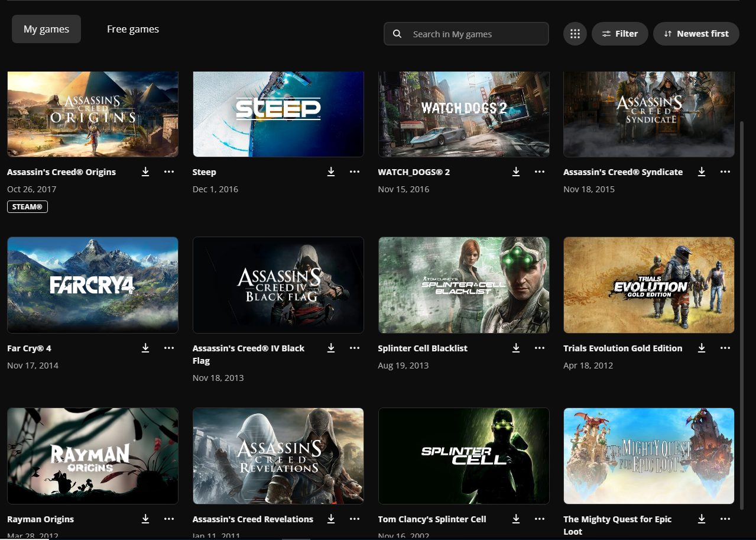
Task: Download Splinter Cell Blacklist
Action: pyautogui.click(x=516, y=348)
